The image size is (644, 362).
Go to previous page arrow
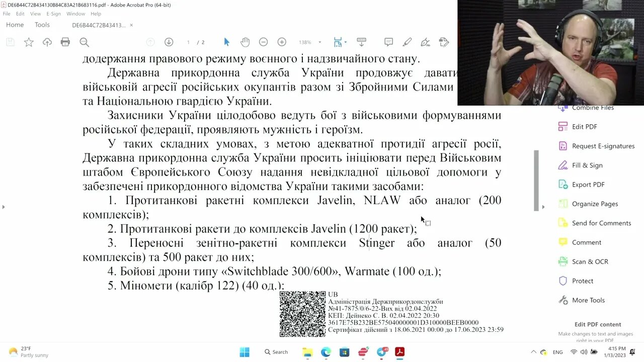[x=150, y=42]
